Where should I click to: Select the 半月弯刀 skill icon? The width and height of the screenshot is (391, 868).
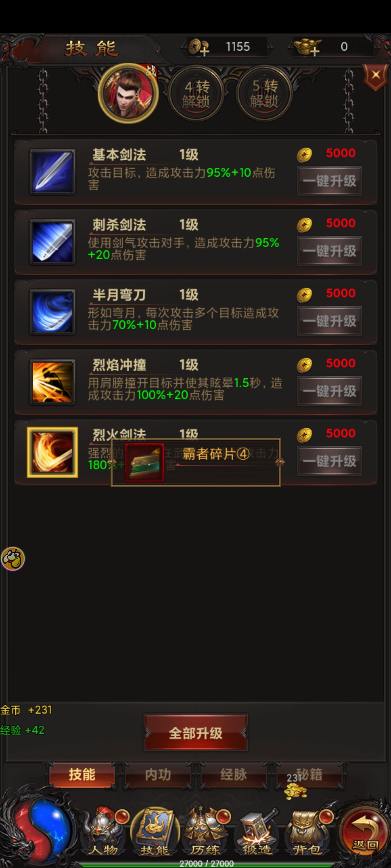(52, 312)
